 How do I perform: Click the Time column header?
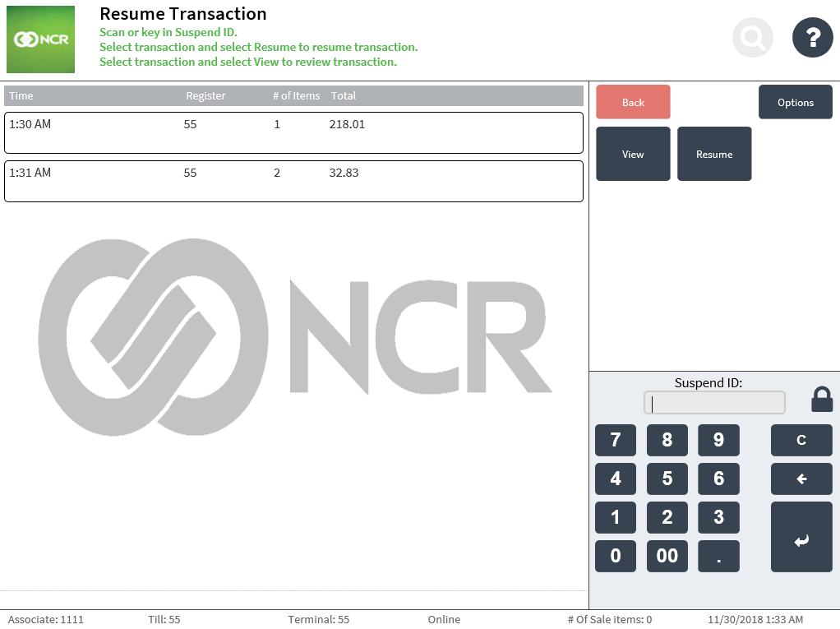21,96
